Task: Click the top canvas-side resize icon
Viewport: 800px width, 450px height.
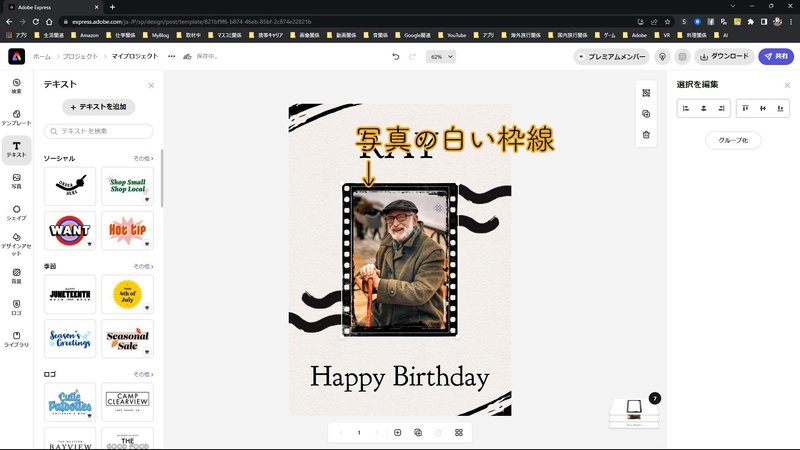Action: 646,93
